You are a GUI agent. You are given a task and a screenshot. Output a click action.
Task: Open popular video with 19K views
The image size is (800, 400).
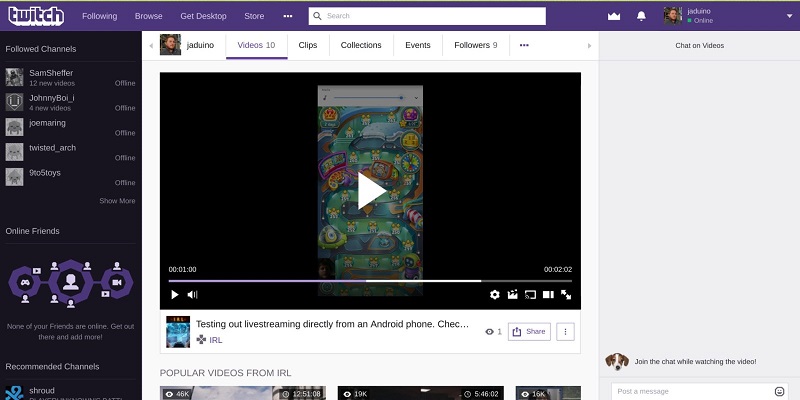[420, 393]
